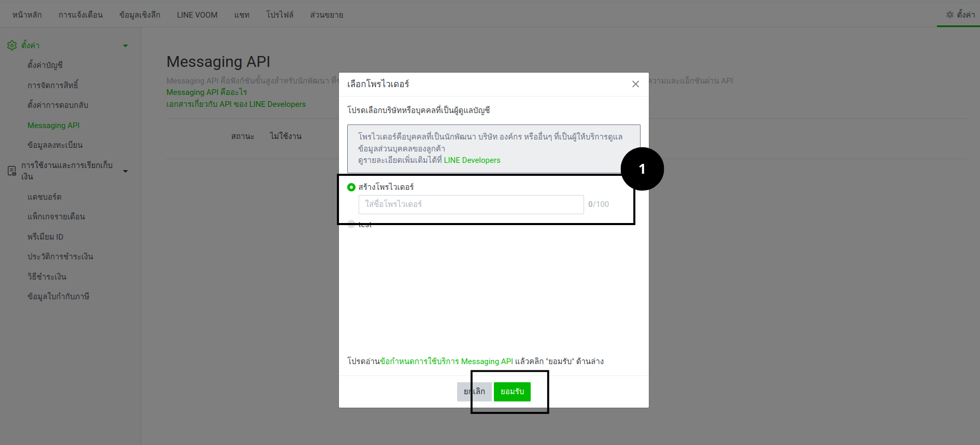
Task: Select Messaging API in the sidebar
Action: click(53, 126)
